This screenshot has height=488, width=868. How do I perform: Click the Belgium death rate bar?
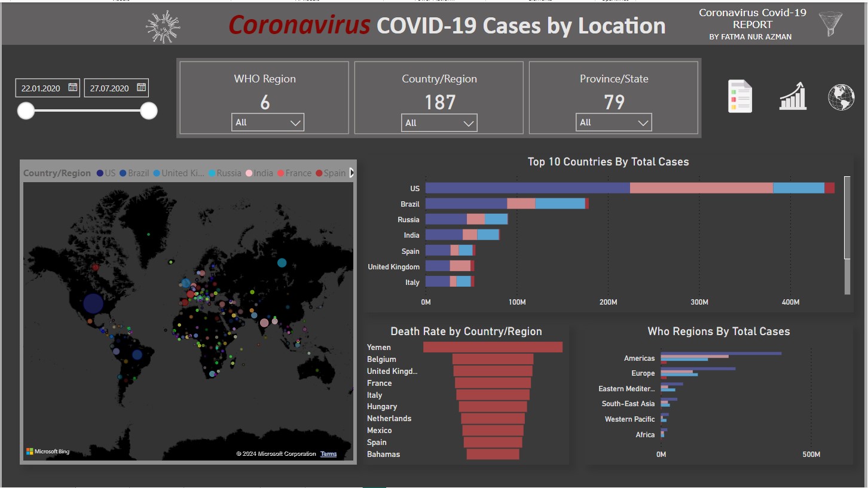click(x=493, y=359)
